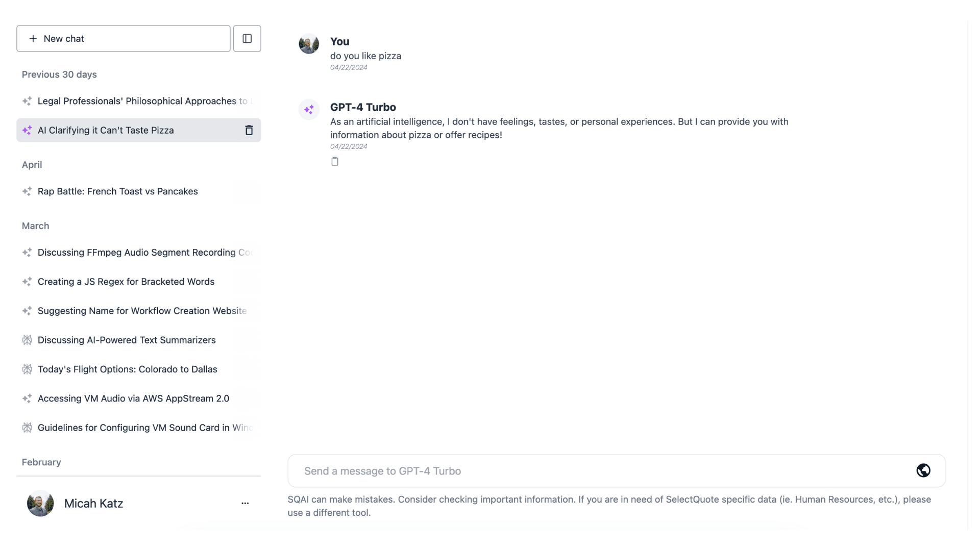Image resolution: width=980 pixels, height=551 pixels.
Task: Open Suggesting Name for Workflow Creation chat
Action: pyautogui.click(x=139, y=311)
